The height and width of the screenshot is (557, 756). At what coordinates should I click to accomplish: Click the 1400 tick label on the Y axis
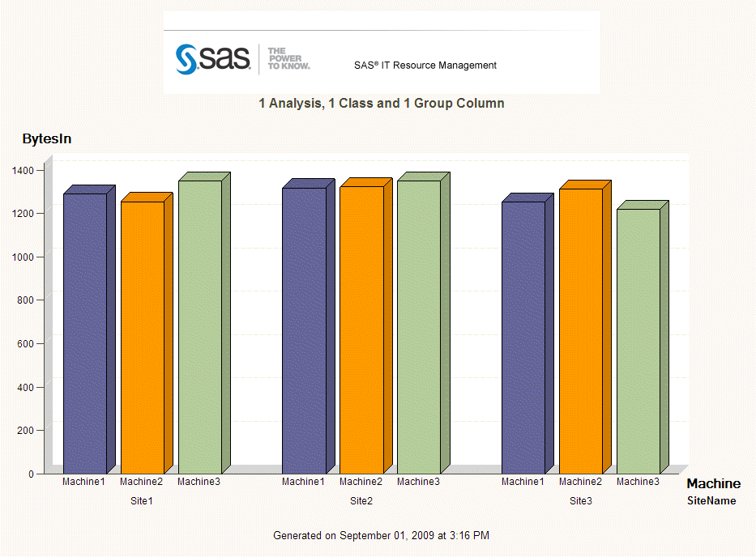coord(22,171)
